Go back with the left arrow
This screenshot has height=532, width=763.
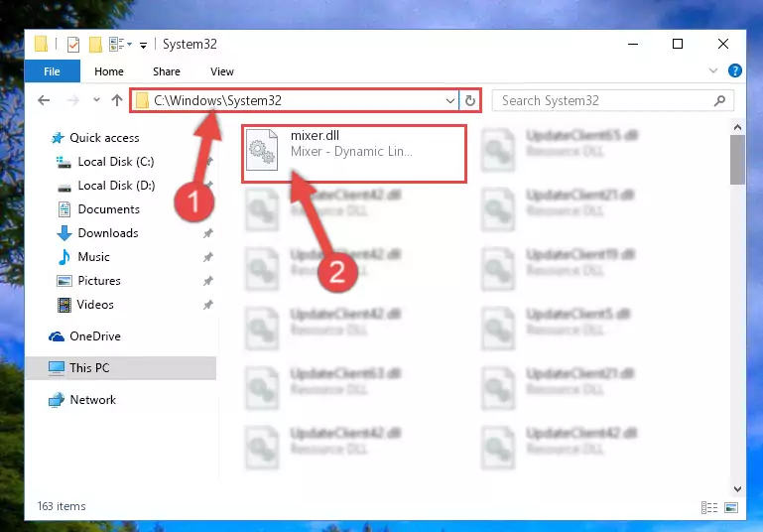coord(44,100)
